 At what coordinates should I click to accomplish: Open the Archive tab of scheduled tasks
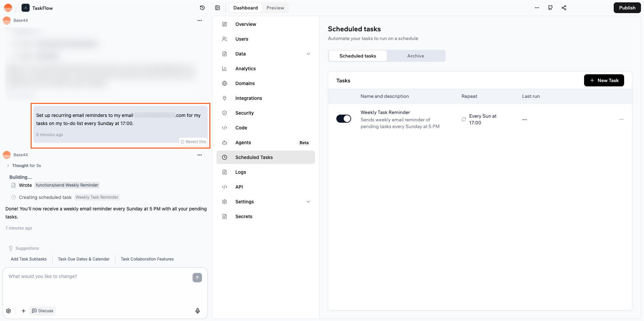415,56
